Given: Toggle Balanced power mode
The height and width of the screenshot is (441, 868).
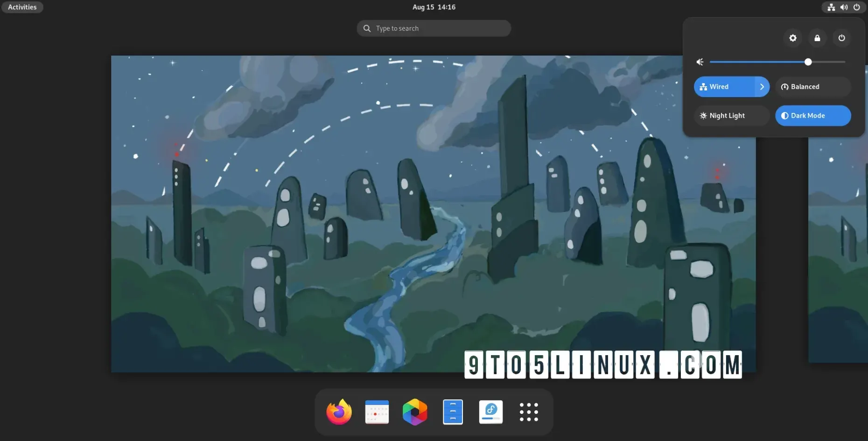Looking at the screenshot, I should pos(813,87).
